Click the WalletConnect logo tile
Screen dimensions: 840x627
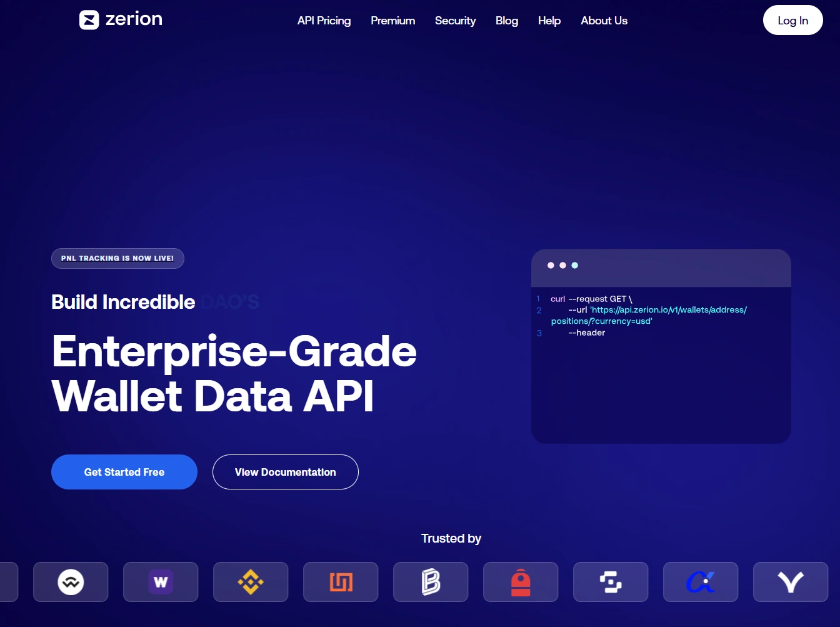[71, 582]
